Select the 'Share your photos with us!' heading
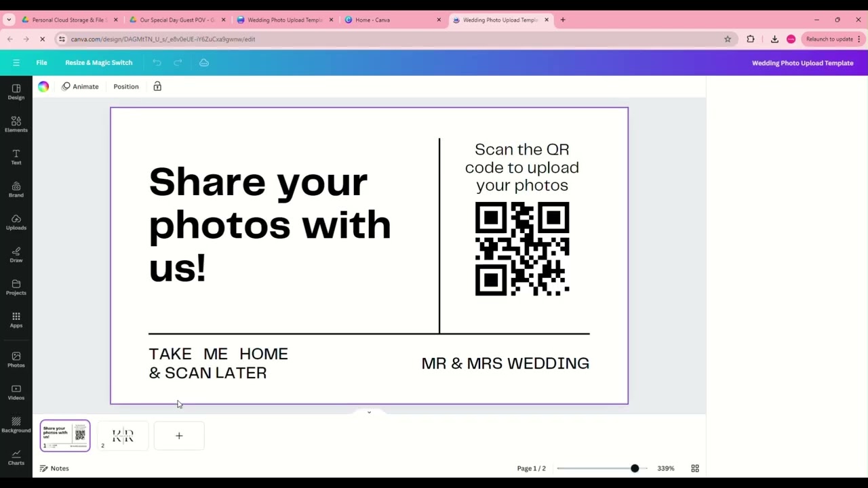The height and width of the screenshot is (488, 868). (270, 224)
